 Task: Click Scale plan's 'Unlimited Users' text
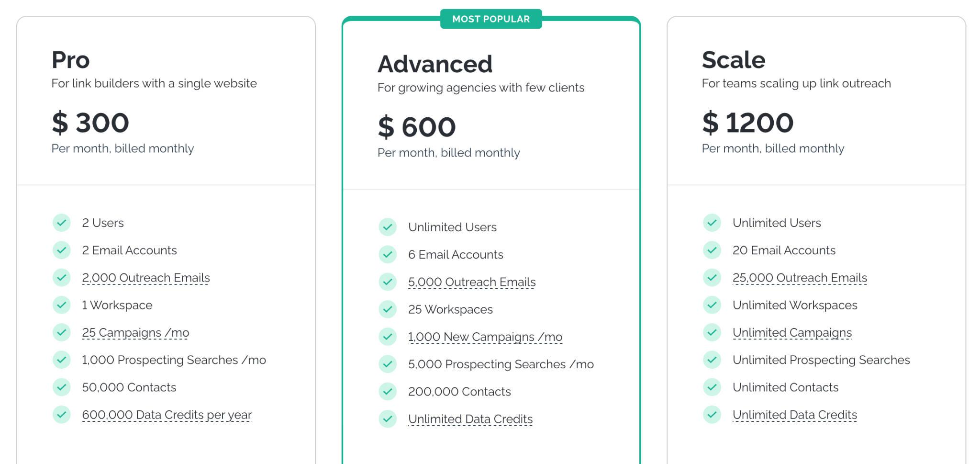[x=777, y=223]
